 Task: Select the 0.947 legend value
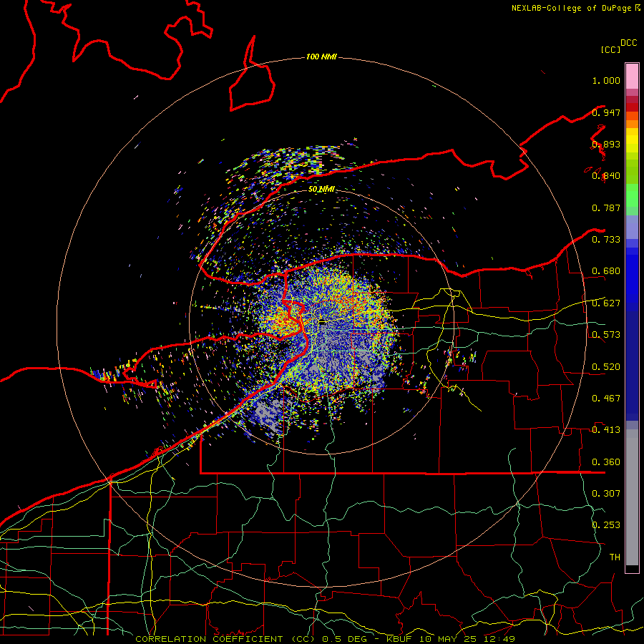click(606, 112)
